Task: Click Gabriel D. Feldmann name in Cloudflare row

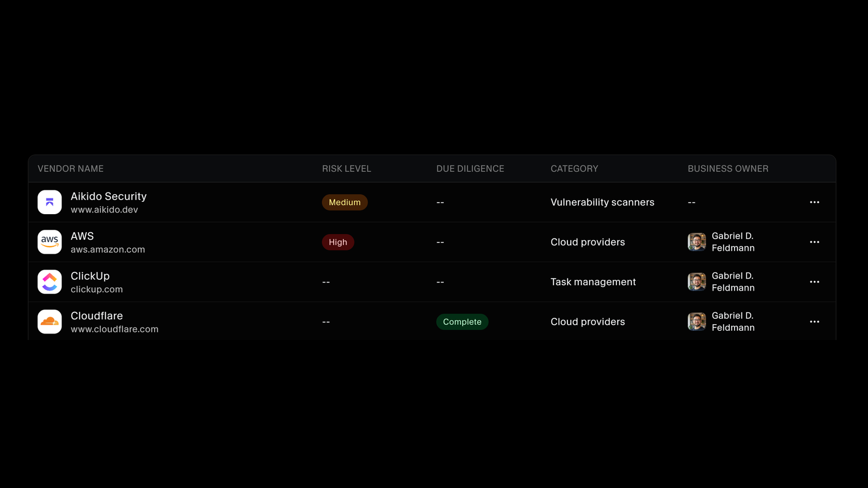Action: click(x=733, y=322)
